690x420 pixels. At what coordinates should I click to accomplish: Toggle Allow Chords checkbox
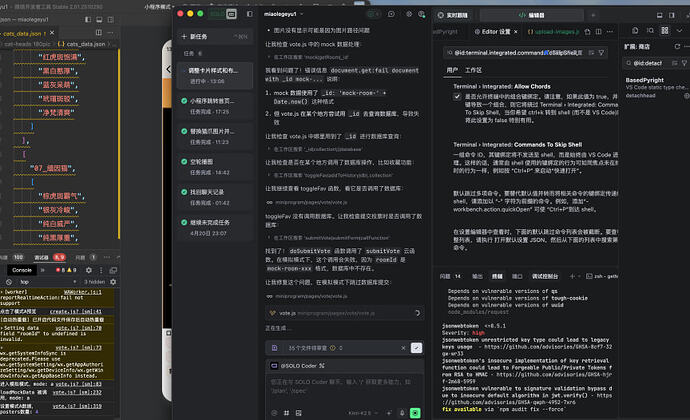point(457,96)
